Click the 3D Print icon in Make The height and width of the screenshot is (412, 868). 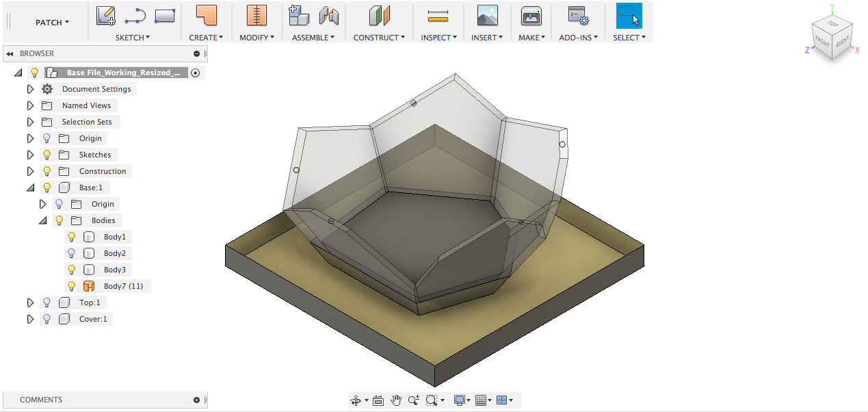[x=531, y=15]
